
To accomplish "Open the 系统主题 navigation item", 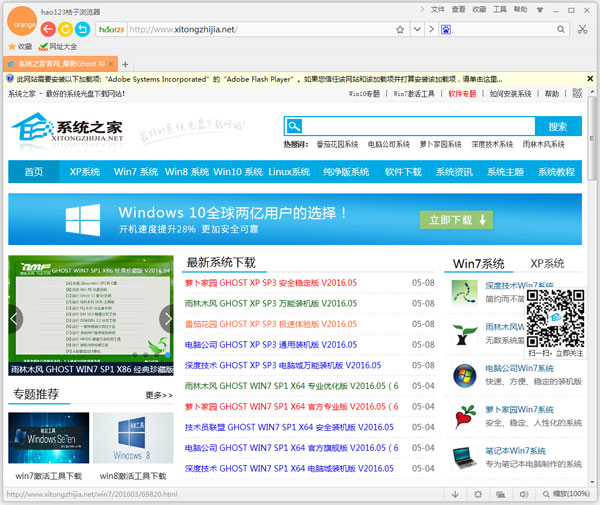I will pyautogui.click(x=505, y=172).
